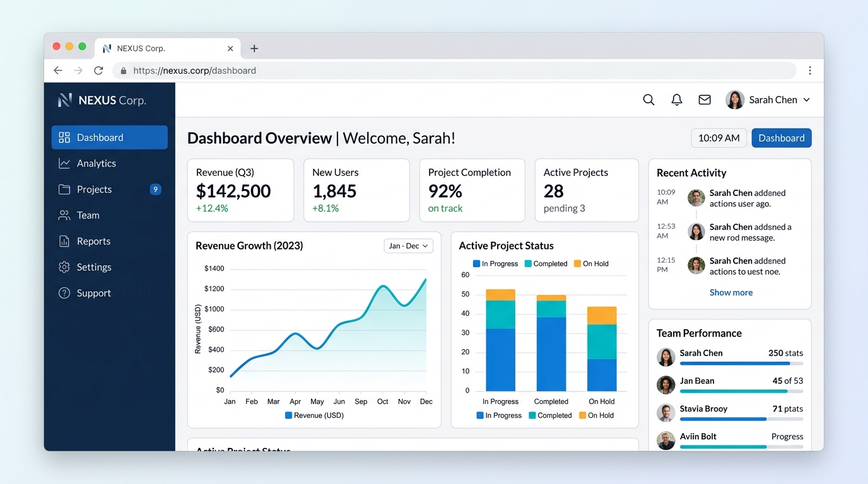Toggle the In Progress legend above bar chart
The image size is (868, 484).
[x=495, y=263]
